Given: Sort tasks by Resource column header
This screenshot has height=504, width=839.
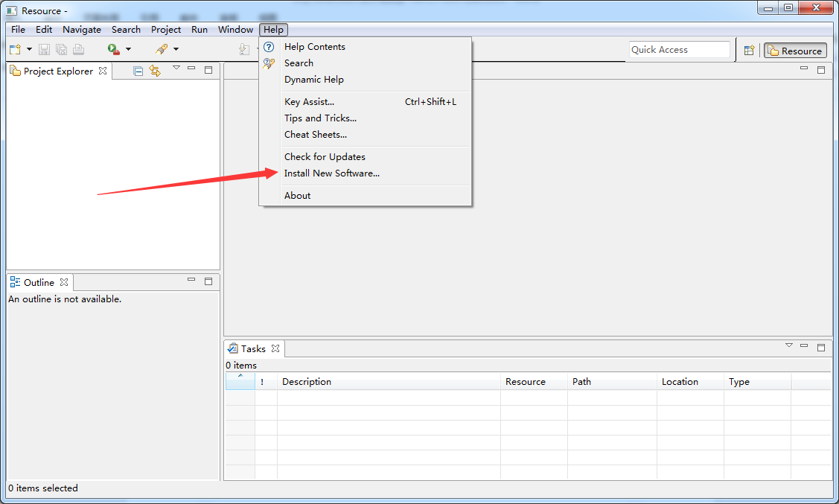Looking at the screenshot, I should click(534, 381).
